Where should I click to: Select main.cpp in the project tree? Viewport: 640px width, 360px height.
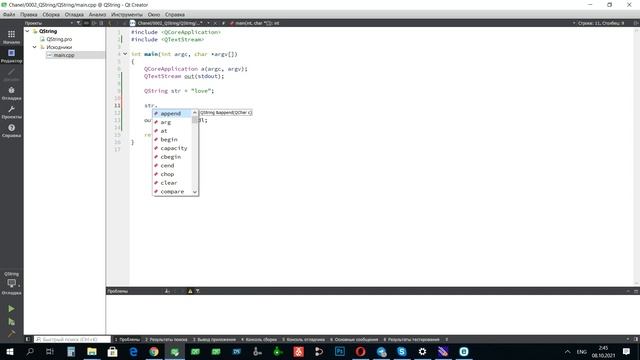pyautogui.click(x=64, y=55)
